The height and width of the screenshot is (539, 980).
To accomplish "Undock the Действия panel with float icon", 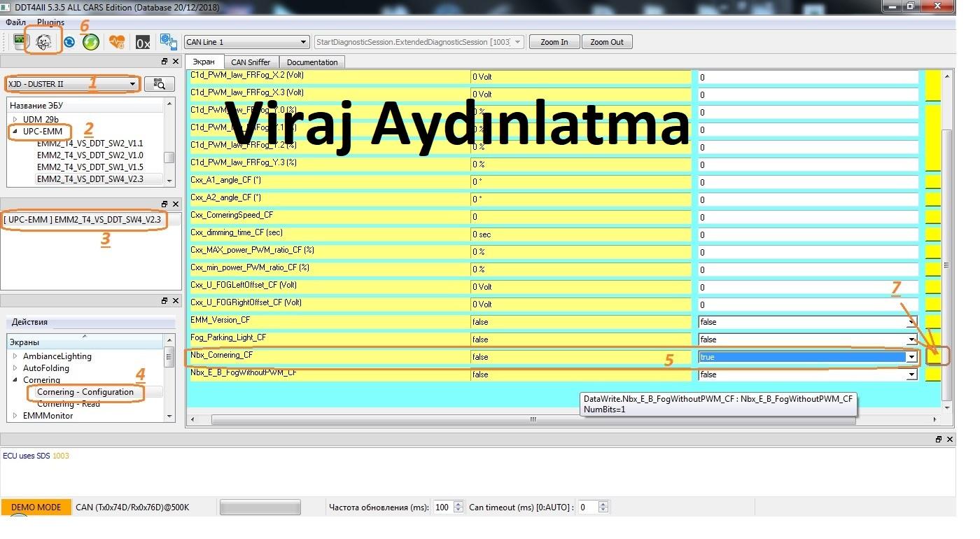I will pos(165,300).
